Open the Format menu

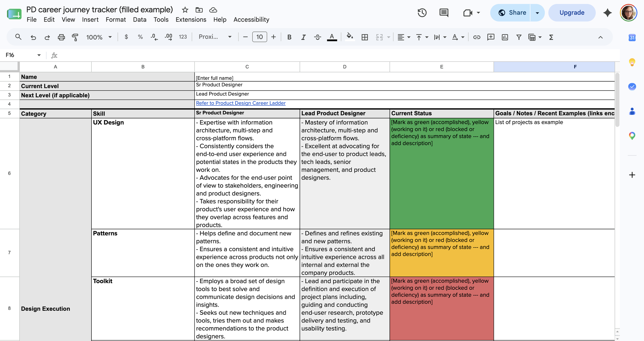pyautogui.click(x=116, y=20)
